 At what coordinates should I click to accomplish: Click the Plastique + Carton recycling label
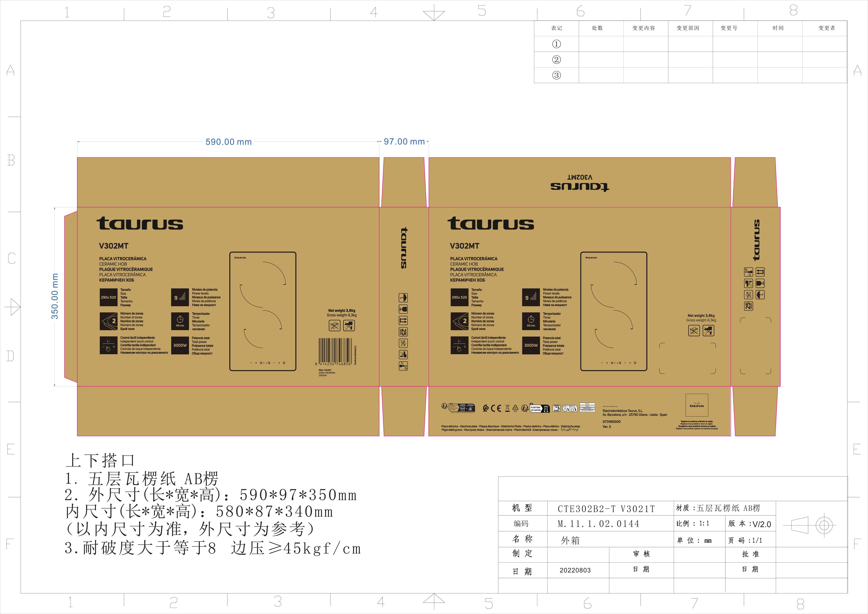pyautogui.click(x=539, y=409)
